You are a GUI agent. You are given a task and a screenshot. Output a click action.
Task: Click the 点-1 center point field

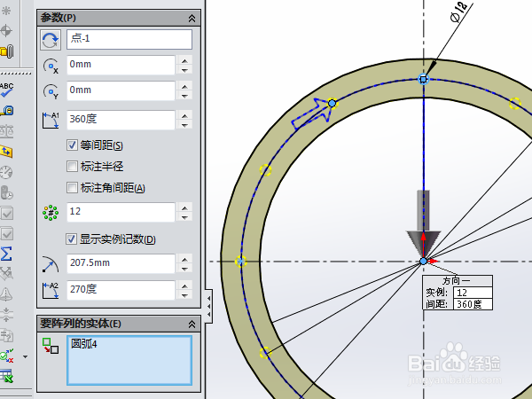(129, 39)
